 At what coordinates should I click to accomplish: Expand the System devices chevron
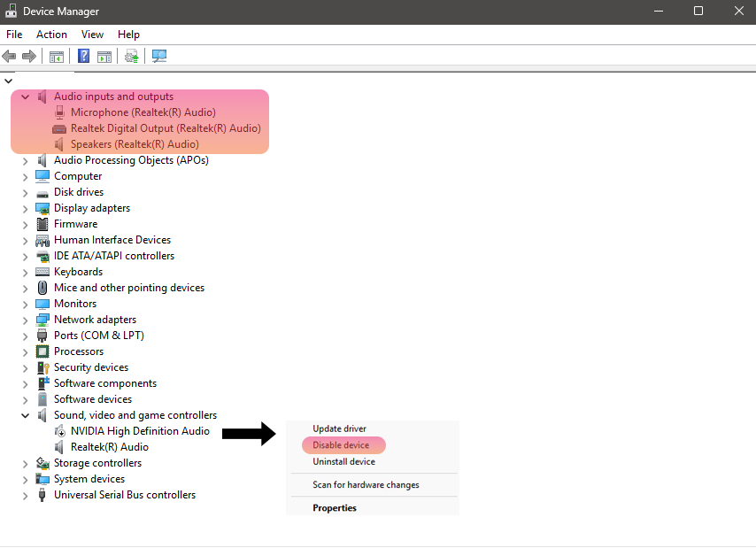[x=25, y=480]
